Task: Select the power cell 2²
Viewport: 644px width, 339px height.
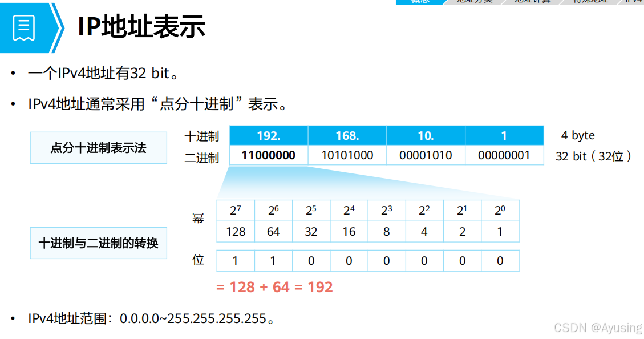Action: click(424, 211)
